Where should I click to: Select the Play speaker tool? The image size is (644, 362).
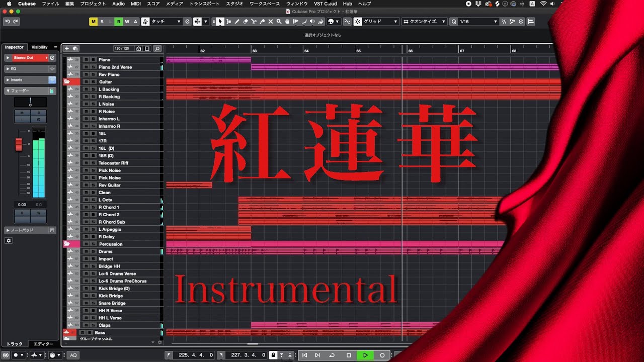pos(312,22)
